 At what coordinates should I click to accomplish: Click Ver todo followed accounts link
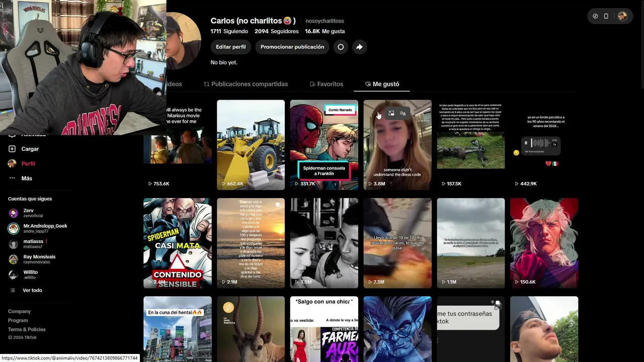32,290
